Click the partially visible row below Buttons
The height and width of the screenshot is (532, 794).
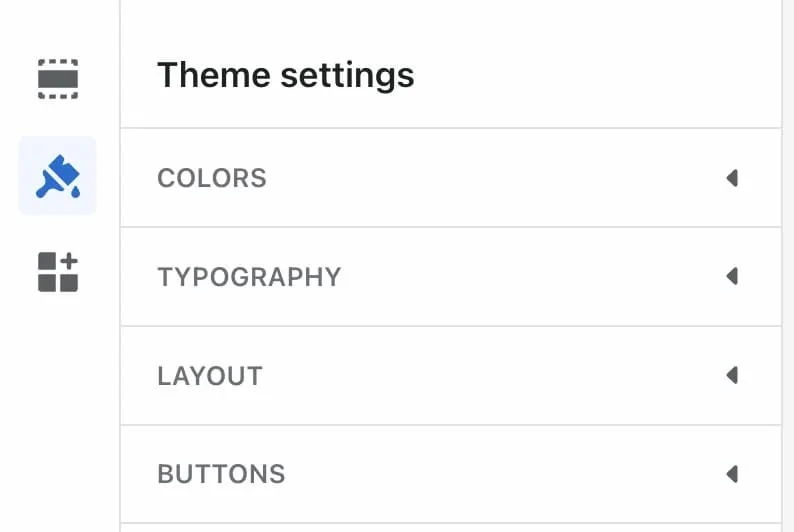450,527
